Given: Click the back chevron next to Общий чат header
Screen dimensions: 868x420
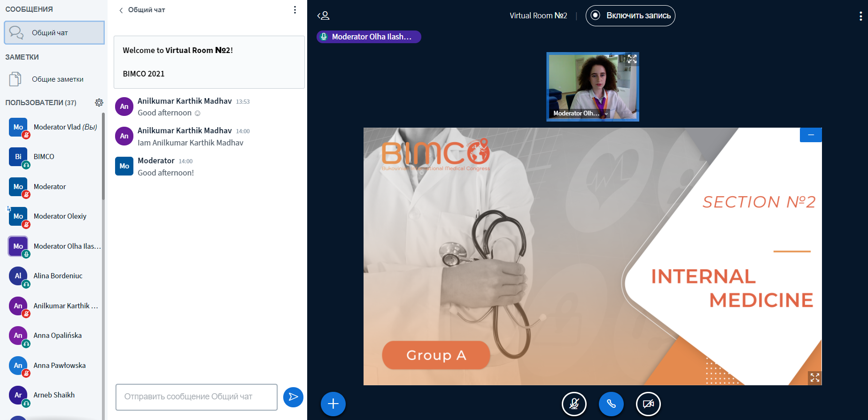Looking at the screenshot, I should coord(121,10).
